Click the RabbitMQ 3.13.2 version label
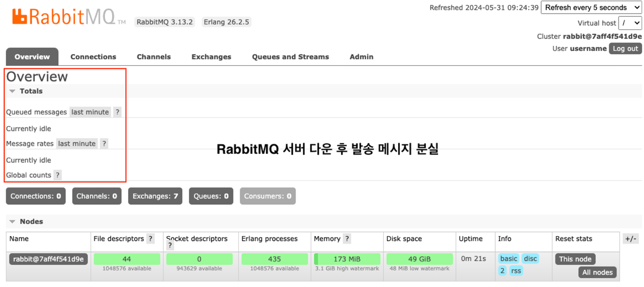The width and height of the screenshot is (644, 287). [165, 22]
